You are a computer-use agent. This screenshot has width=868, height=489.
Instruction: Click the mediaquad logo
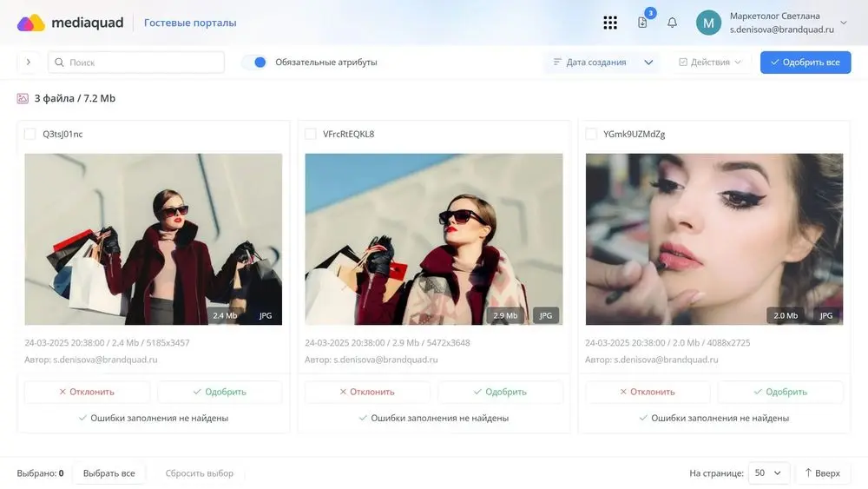point(70,23)
